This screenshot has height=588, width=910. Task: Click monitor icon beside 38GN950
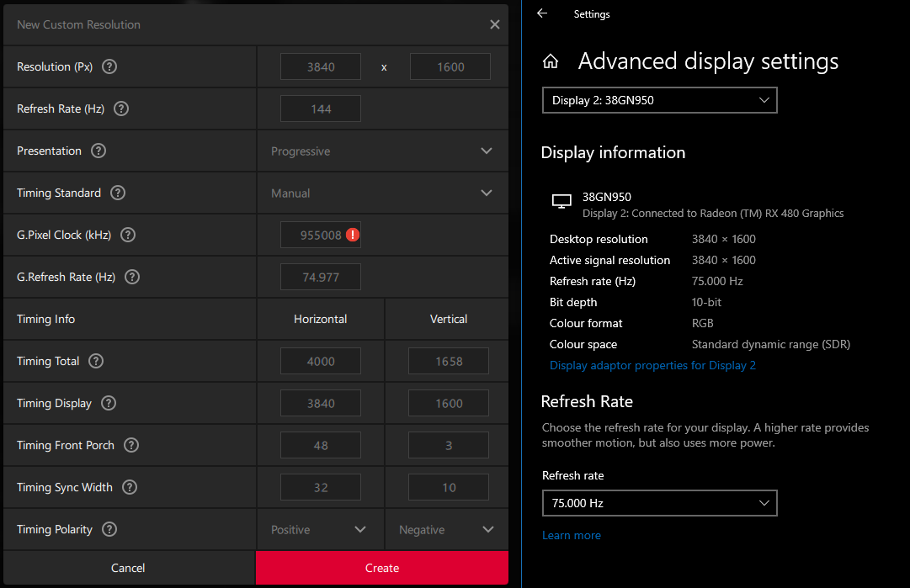click(x=561, y=202)
